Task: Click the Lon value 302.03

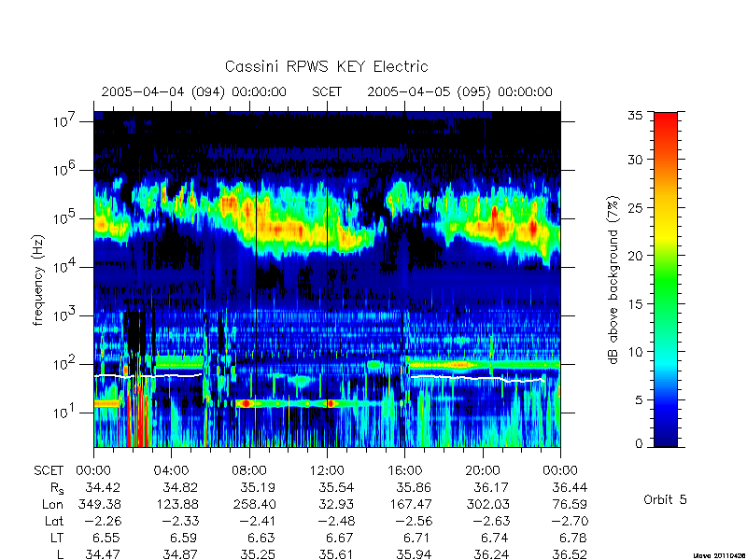Action: tap(488, 504)
